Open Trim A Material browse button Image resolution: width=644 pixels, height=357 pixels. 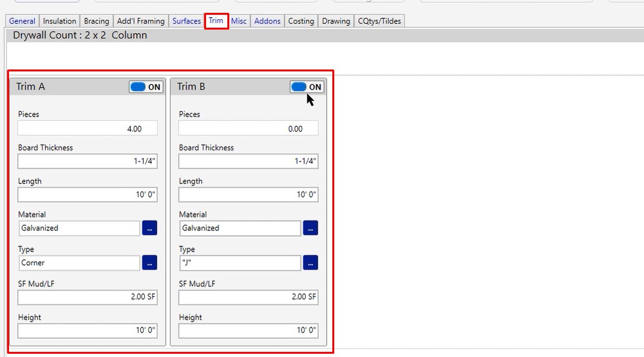tap(149, 228)
